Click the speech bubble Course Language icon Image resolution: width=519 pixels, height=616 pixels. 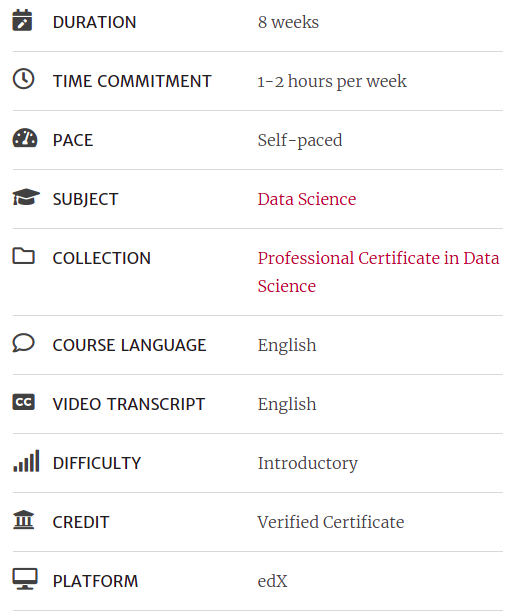tap(24, 343)
